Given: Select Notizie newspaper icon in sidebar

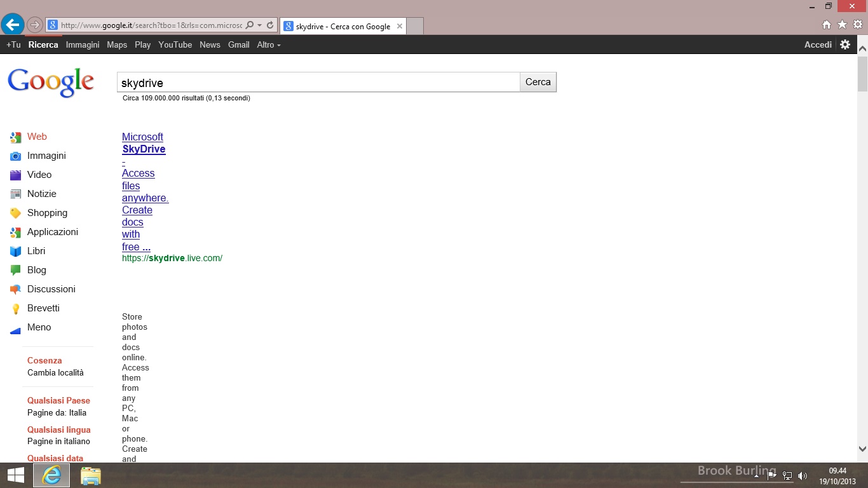Looking at the screenshot, I should [16, 194].
